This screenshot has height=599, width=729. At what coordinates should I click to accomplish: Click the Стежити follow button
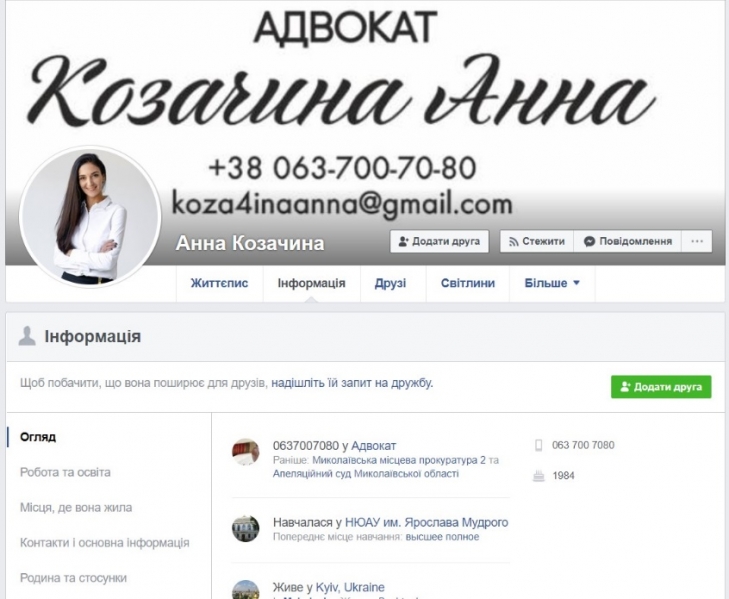(x=537, y=241)
